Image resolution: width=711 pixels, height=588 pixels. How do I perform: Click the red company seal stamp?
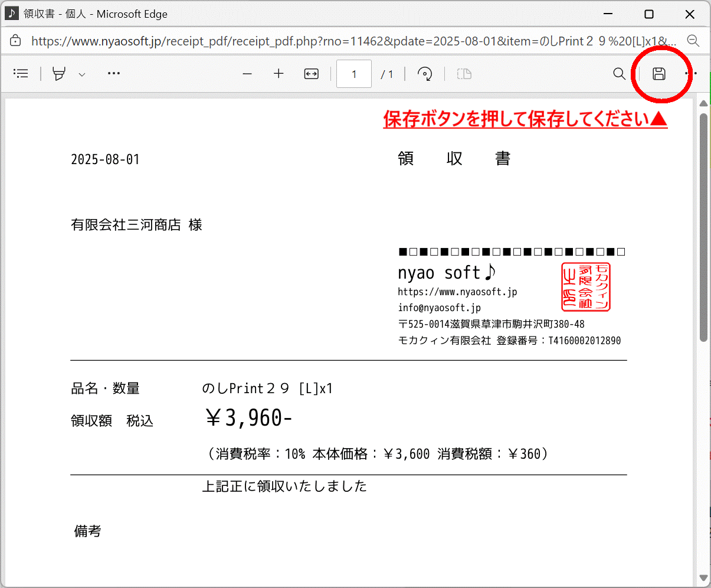click(585, 287)
